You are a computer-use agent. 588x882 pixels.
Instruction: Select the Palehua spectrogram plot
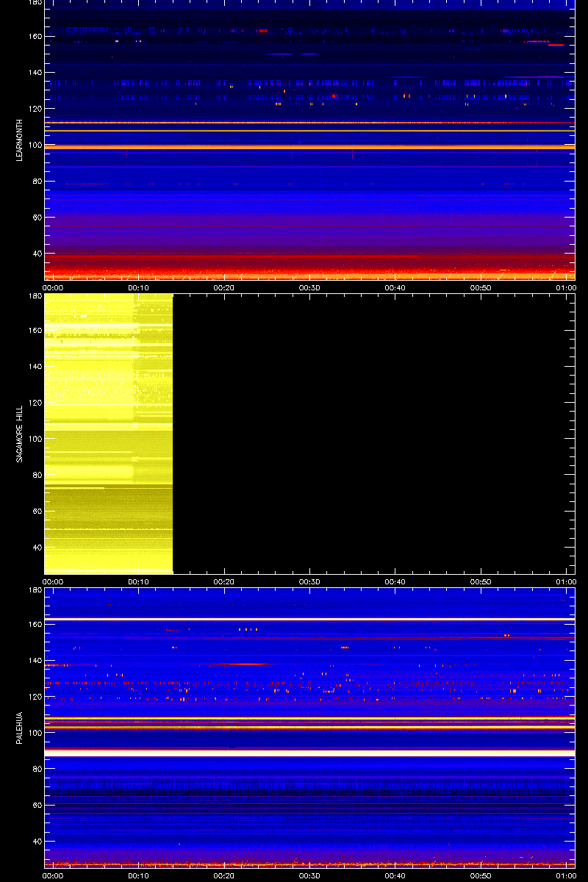[x=309, y=728]
